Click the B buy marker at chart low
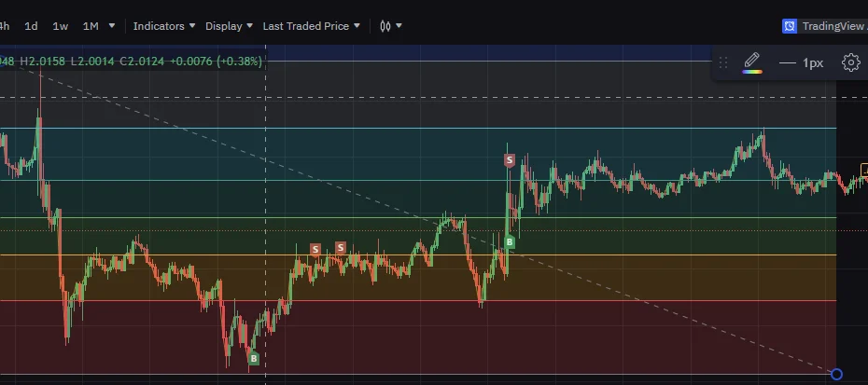Screen dimensions: 868x385 (254, 359)
